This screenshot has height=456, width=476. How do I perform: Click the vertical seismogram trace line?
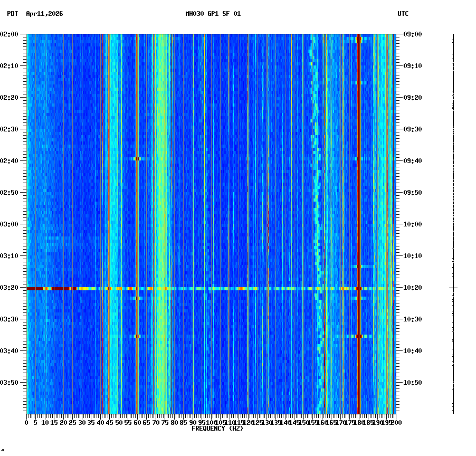pos(452,211)
